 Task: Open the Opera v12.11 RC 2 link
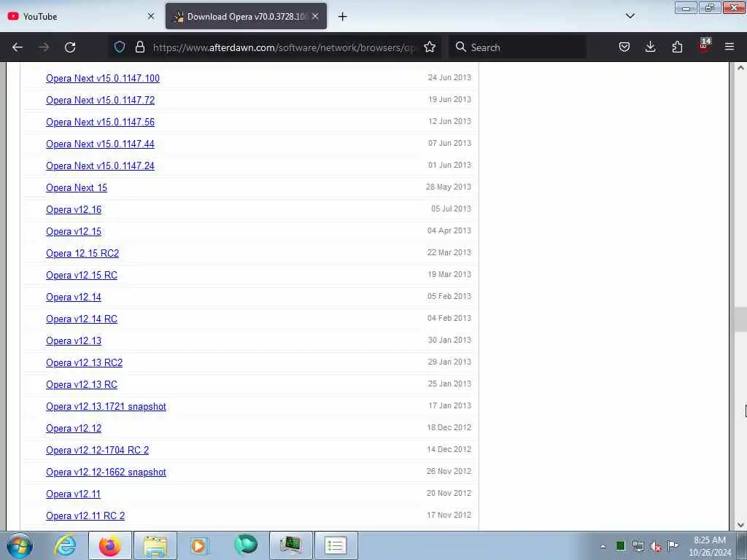click(85, 516)
